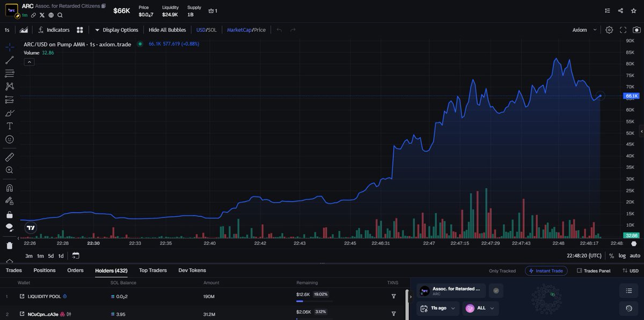
Task: Open the layout grid templates
Action: [80, 30]
